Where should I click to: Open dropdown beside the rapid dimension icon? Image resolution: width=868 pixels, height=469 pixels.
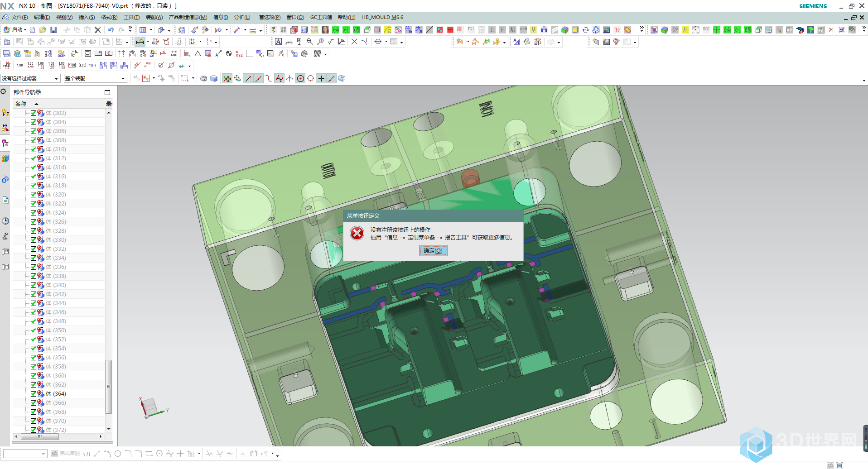coord(148,42)
